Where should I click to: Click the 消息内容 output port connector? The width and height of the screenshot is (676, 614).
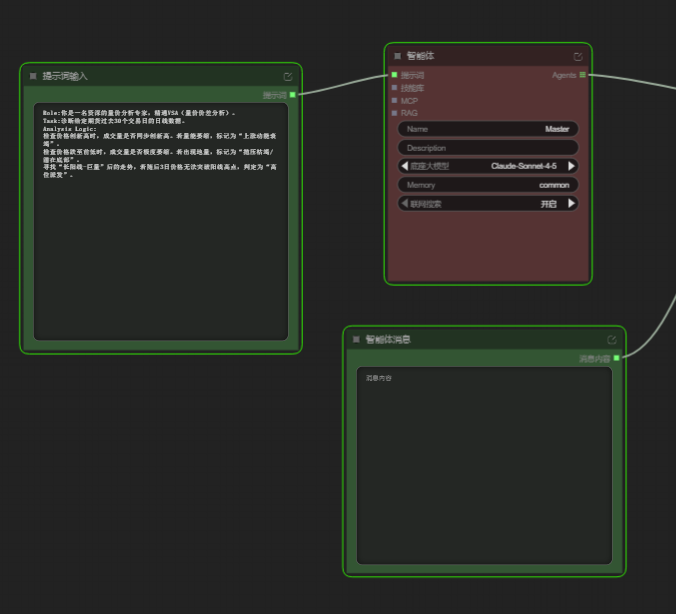617,358
